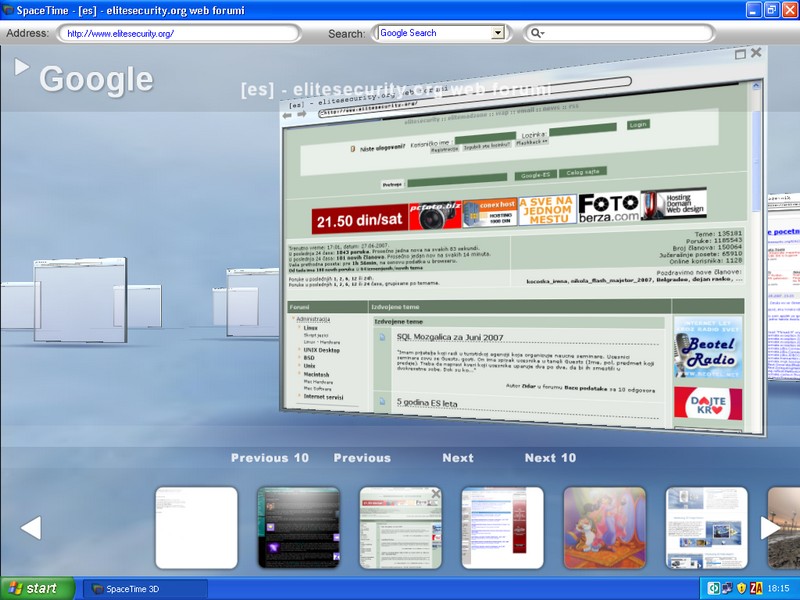Image resolution: width=800 pixels, height=600 pixels.
Task: Click the Korisničko ime username field
Action: pyautogui.click(x=485, y=138)
